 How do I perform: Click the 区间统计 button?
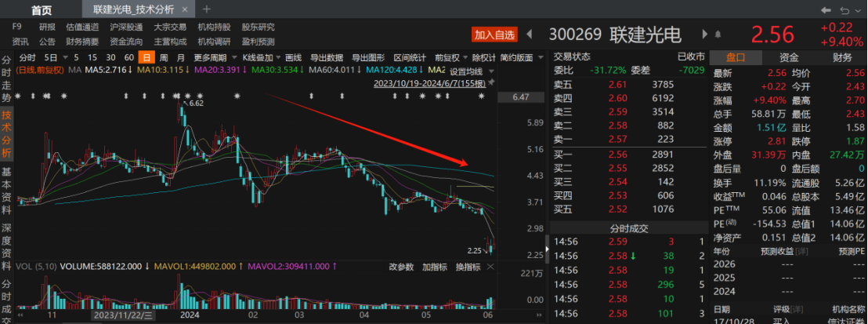pyautogui.click(x=410, y=58)
